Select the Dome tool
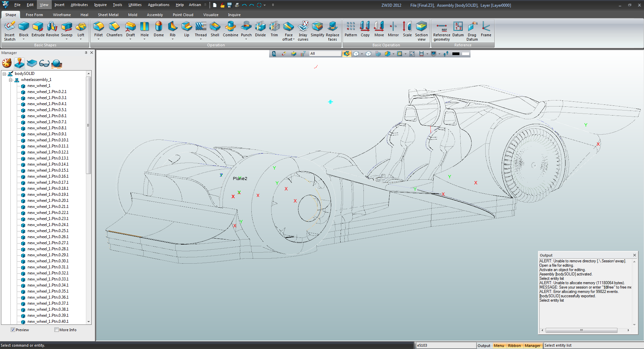Viewport: 644px width, 349px height. pyautogui.click(x=159, y=29)
